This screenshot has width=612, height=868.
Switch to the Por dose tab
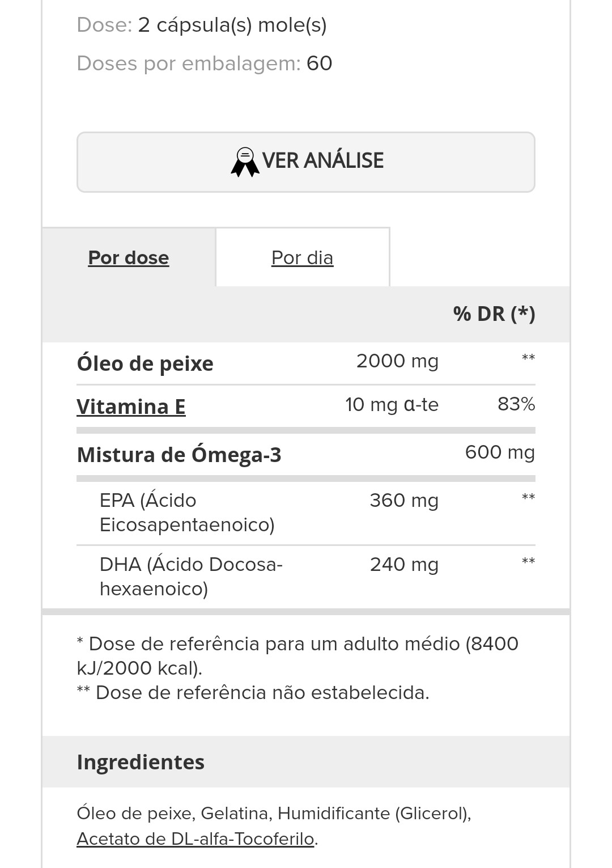129,257
